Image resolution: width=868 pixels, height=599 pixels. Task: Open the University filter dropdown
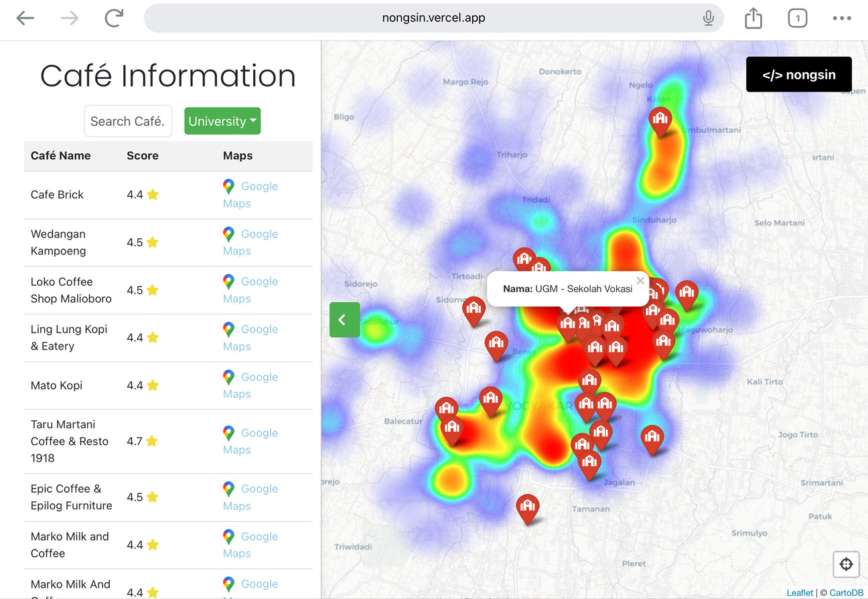(222, 121)
